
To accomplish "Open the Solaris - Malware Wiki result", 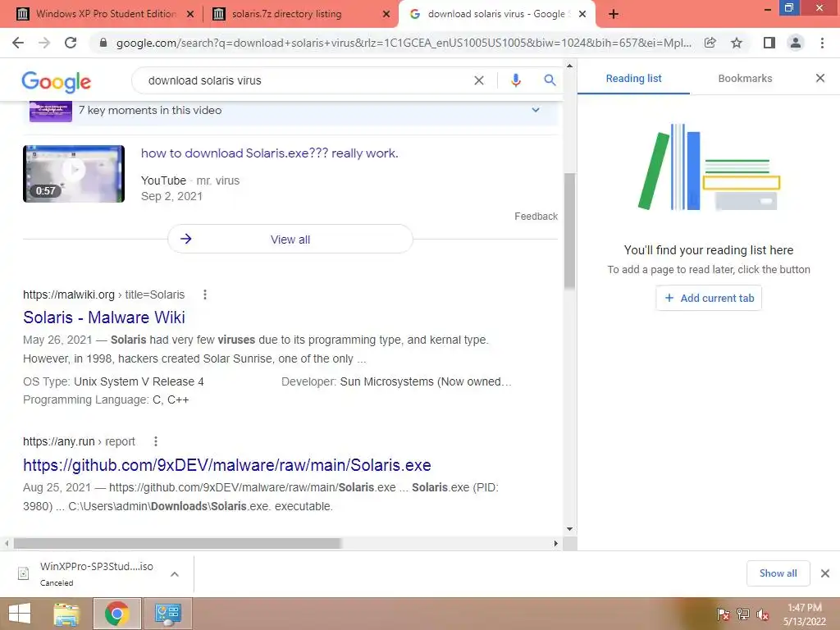I will coord(104,317).
